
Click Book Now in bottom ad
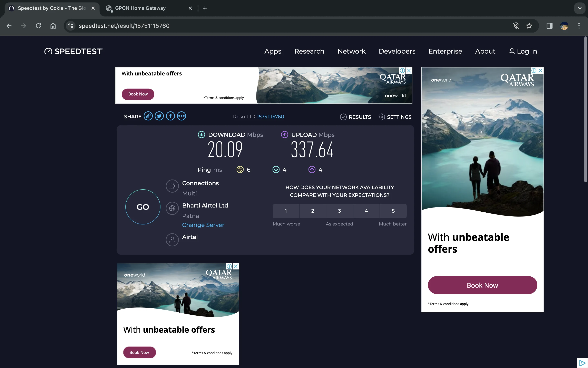[x=139, y=352]
